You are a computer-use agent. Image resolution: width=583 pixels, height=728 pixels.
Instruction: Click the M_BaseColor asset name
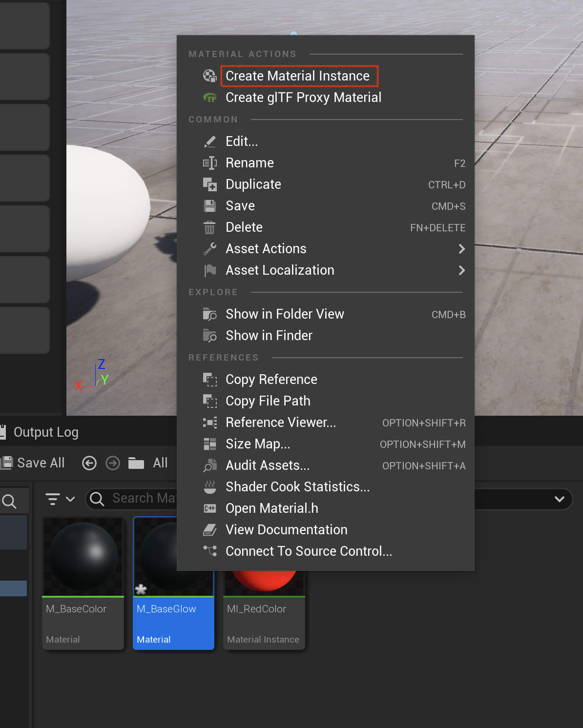(76, 609)
